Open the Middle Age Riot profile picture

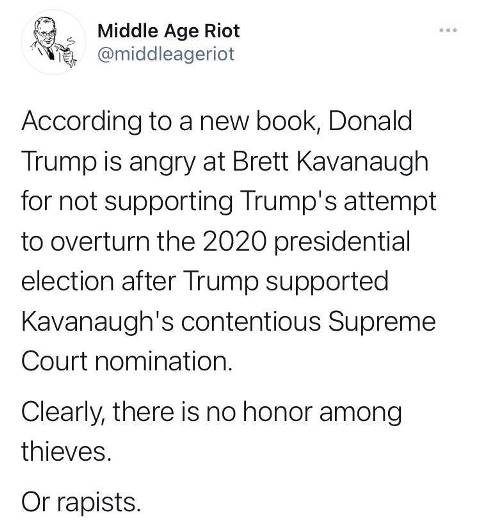(54, 42)
